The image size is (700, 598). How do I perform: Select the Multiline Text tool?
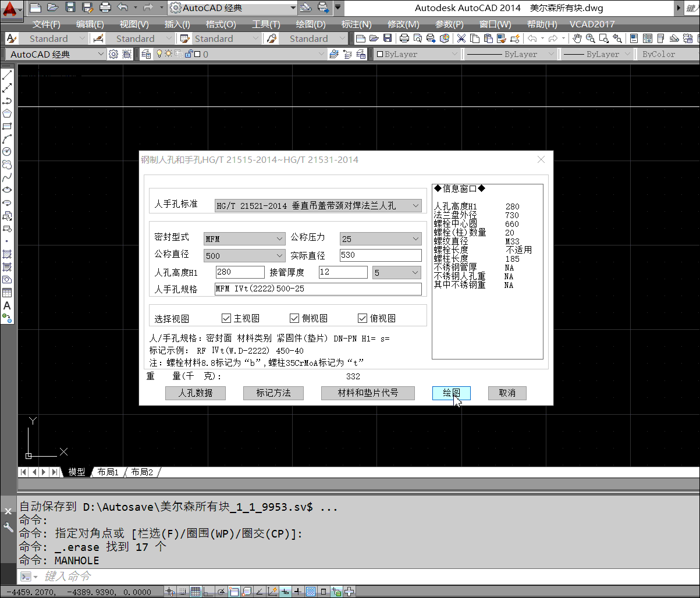tap(7, 305)
